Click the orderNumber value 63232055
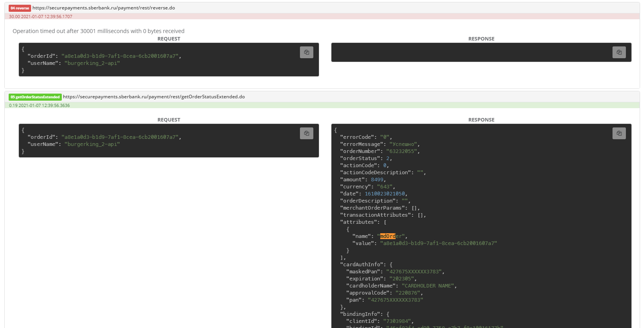The image size is (644, 328). coord(402,151)
